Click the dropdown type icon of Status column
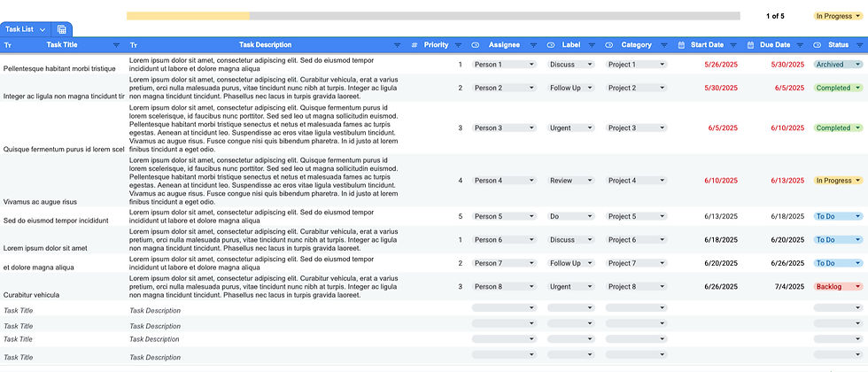The height and width of the screenshot is (372, 868). (818, 45)
